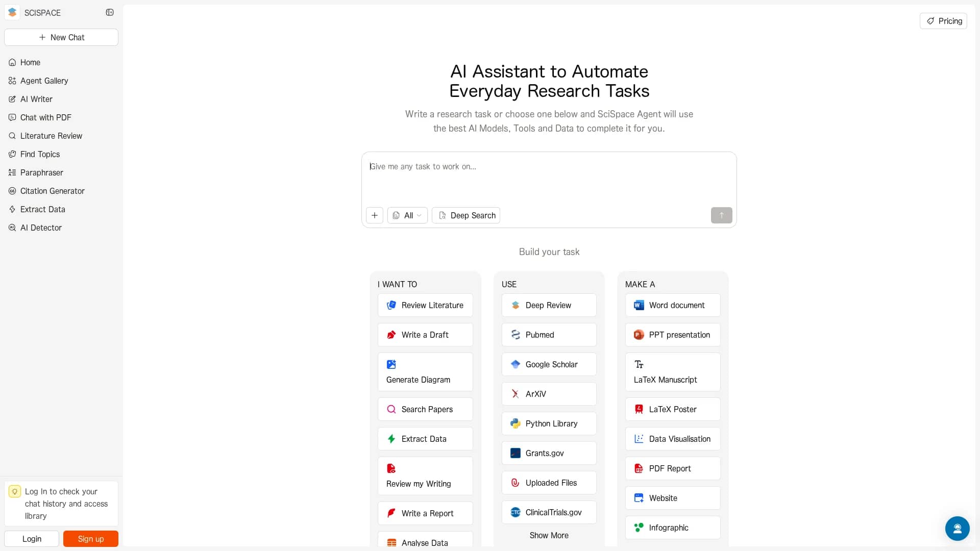Use Pubmed as a source
Viewport: 980px width, 551px height.
[x=549, y=335]
